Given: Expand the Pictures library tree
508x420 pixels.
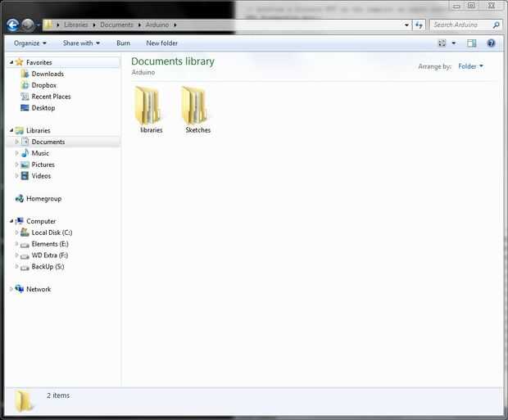Looking at the screenshot, I should [x=17, y=165].
